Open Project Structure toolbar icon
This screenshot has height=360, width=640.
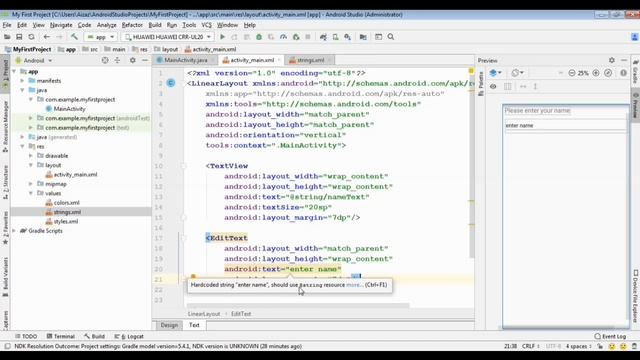click(x=363, y=37)
